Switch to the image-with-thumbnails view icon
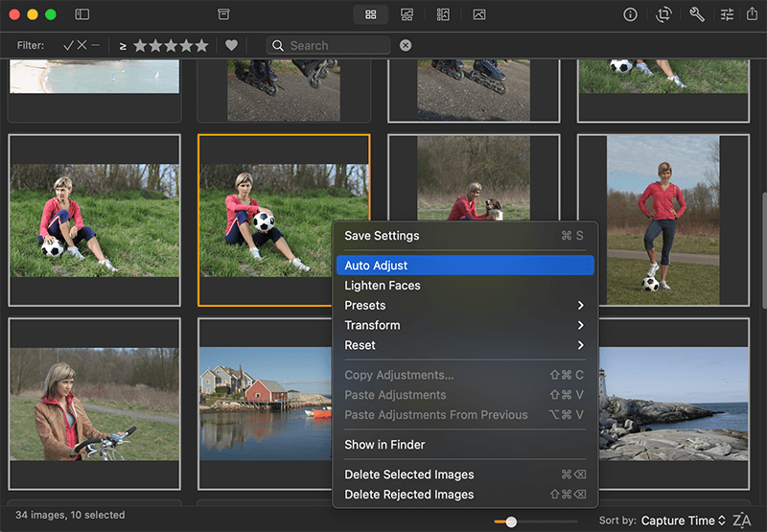Screen dimensions: 767x532 tap(407, 14)
